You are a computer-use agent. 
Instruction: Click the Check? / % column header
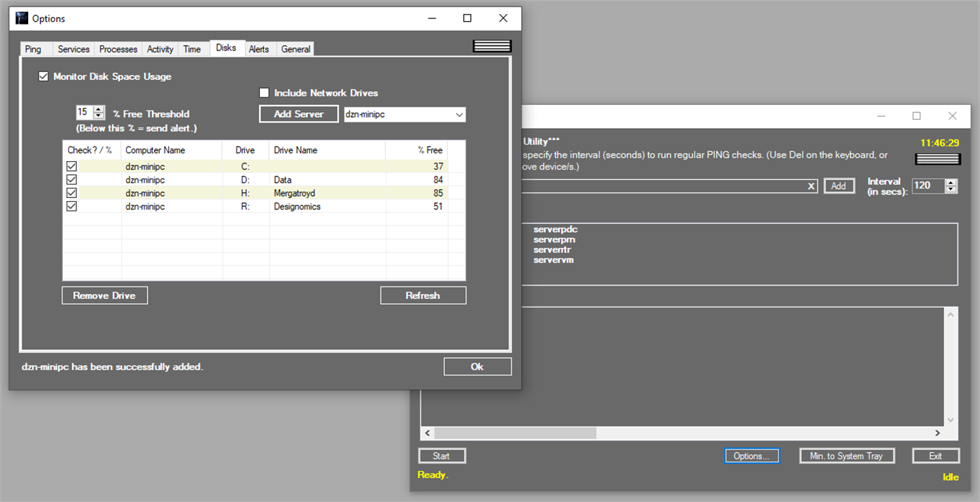click(x=92, y=150)
